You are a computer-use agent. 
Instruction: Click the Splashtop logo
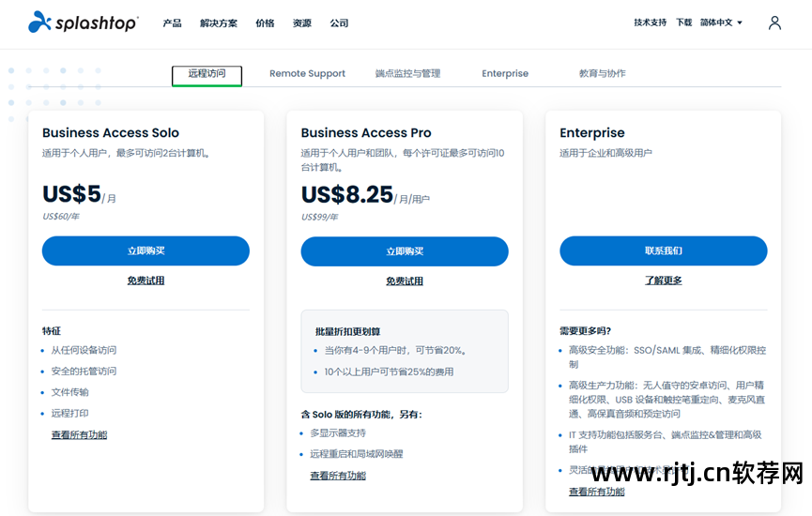click(x=83, y=23)
